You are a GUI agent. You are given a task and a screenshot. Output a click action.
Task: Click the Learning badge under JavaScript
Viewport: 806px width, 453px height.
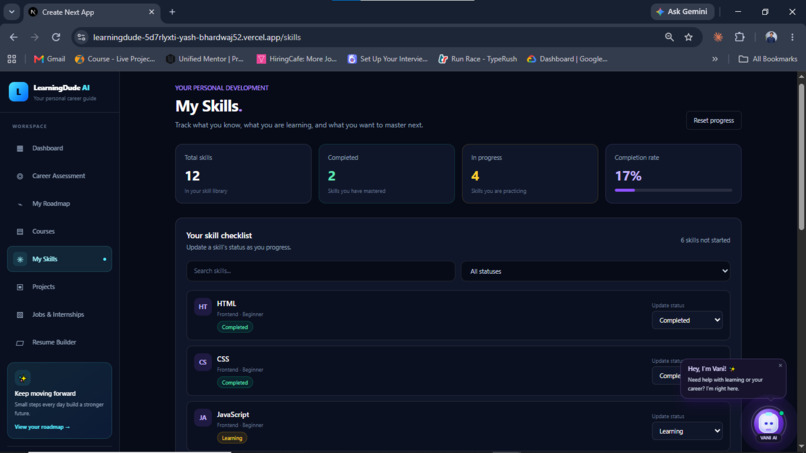click(232, 438)
